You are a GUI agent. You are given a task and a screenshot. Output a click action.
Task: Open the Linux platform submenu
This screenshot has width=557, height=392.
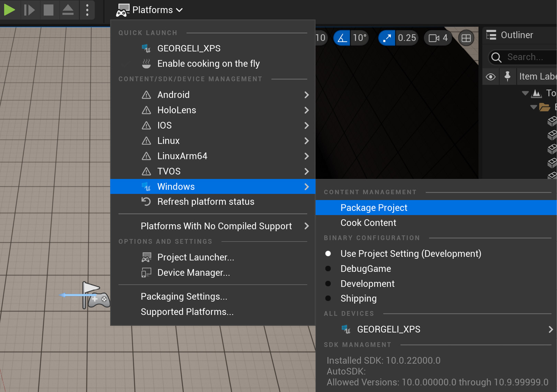point(213,141)
